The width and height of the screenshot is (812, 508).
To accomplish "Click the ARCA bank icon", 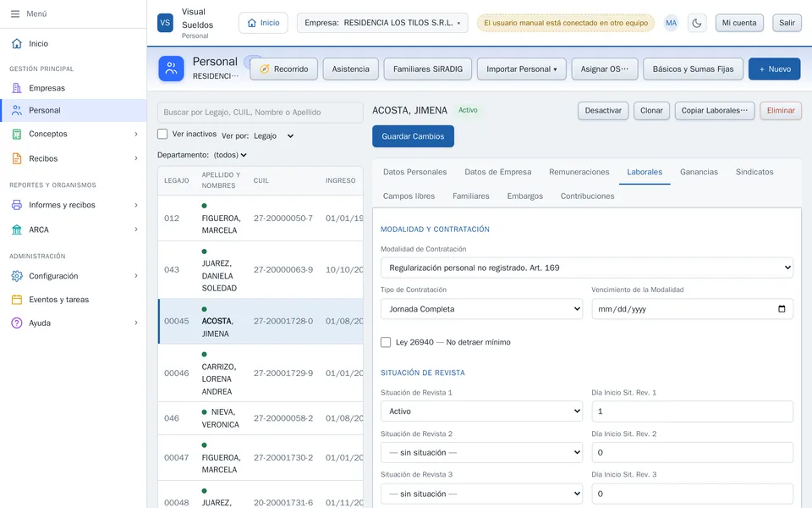I will pyautogui.click(x=17, y=229).
